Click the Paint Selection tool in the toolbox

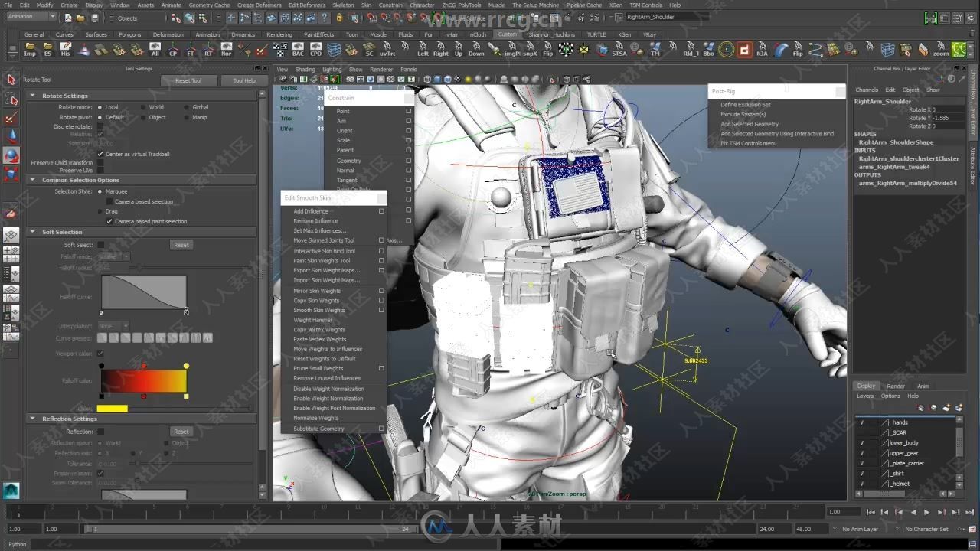11,118
